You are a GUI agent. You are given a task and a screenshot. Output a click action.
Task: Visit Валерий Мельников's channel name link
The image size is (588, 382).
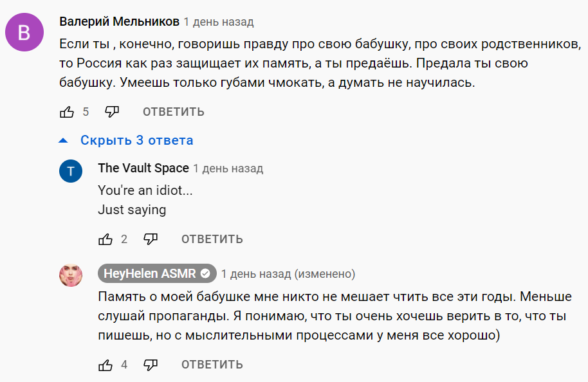pos(119,22)
